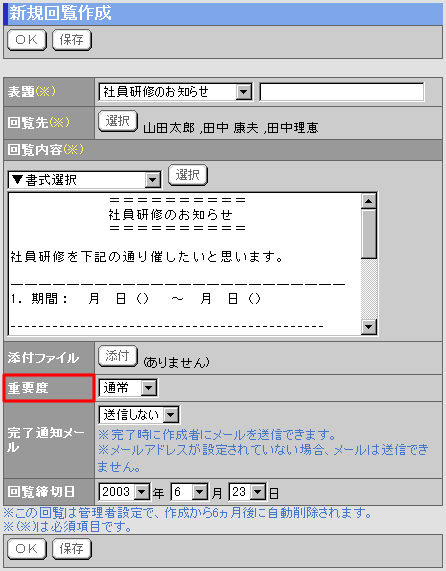Viewport: 446px width, 571px height.
Task: Click 選択 button beside format dropdown
Action: 188,175
